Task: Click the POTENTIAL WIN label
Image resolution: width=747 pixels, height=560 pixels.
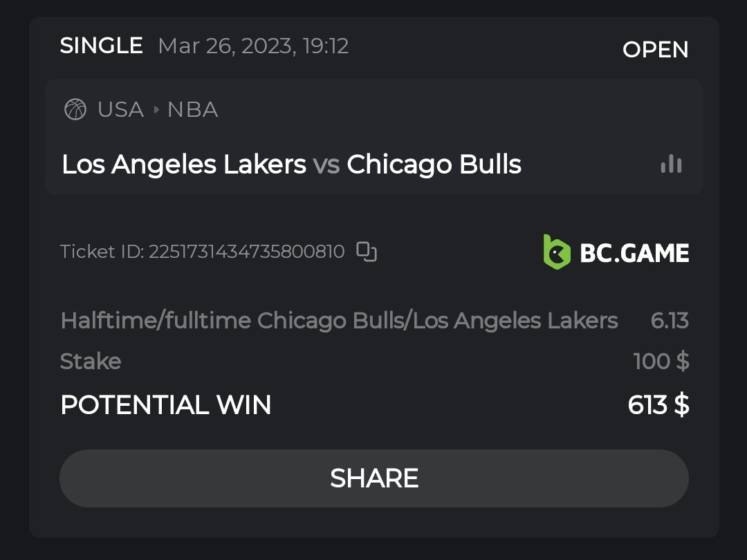Action: [166, 405]
